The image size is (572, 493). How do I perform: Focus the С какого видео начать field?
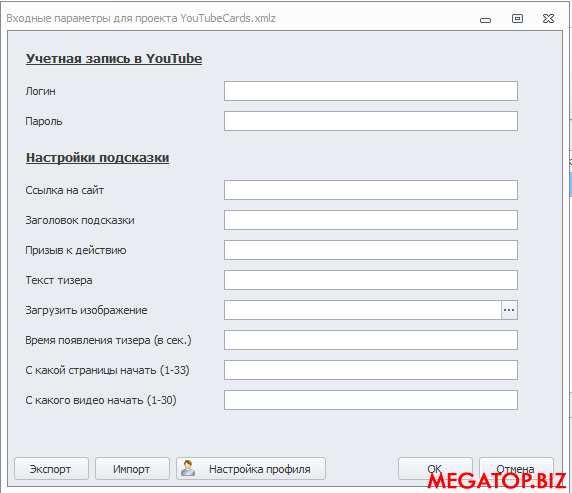[371, 400]
